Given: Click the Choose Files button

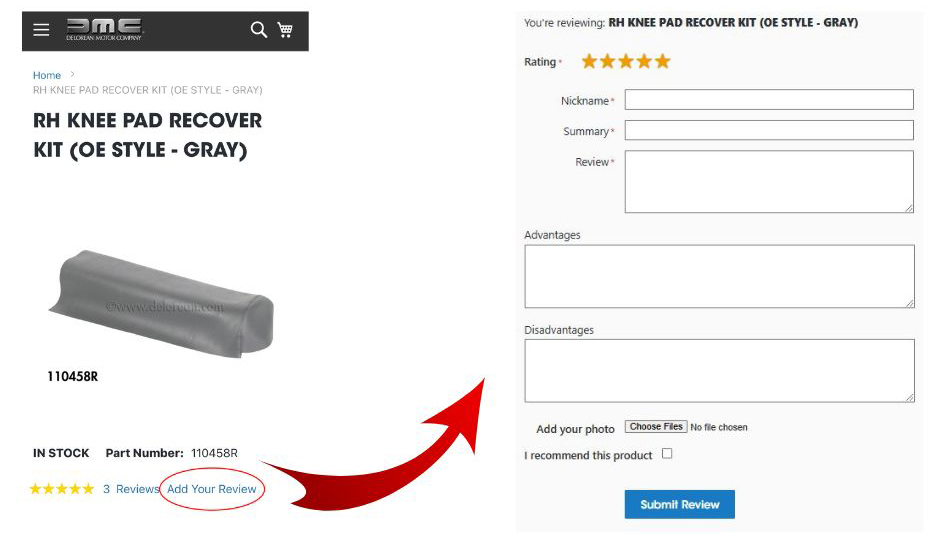Looking at the screenshot, I should click(x=656, y=427).
